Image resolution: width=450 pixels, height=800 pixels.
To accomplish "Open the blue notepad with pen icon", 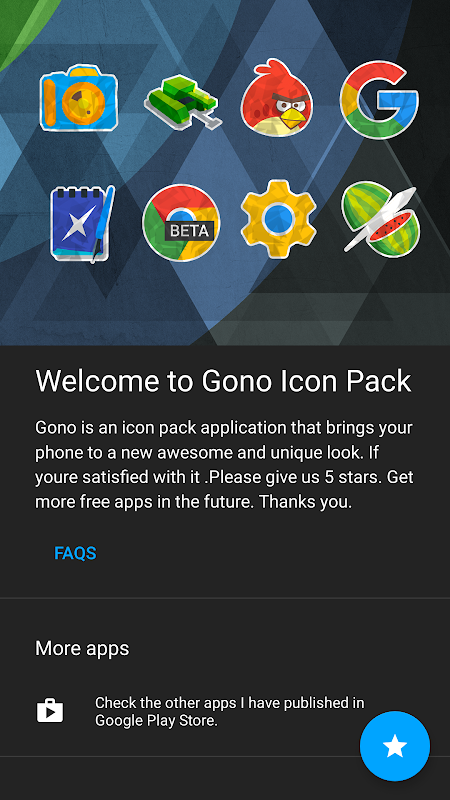I will tap(82, 224).
